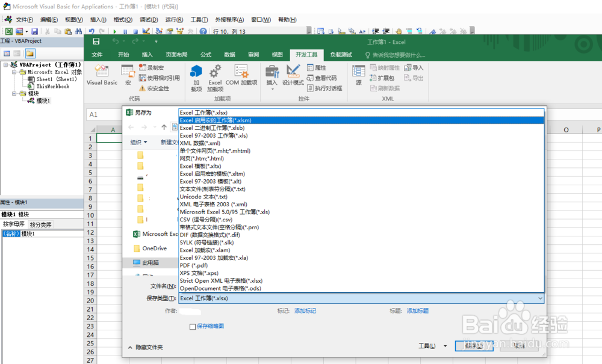Click the Reset stop icon in VBA toolbar

click(135, 31)
